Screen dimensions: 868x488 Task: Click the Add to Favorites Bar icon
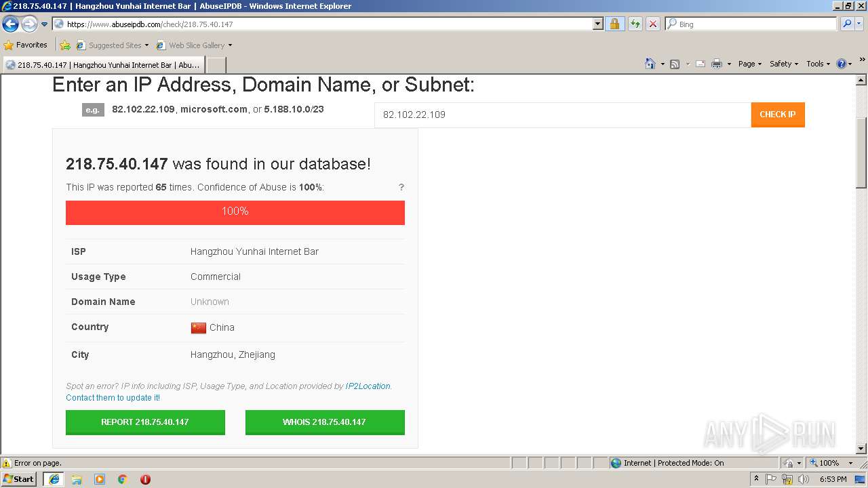pyautogui.click(x=65, y=45)
